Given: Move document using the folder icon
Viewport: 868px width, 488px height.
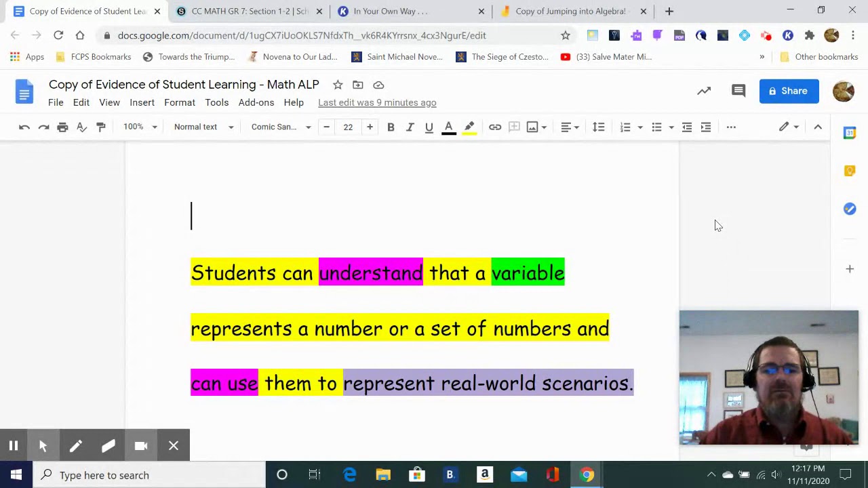Looking at the screenshot, I should coord(358,85).
